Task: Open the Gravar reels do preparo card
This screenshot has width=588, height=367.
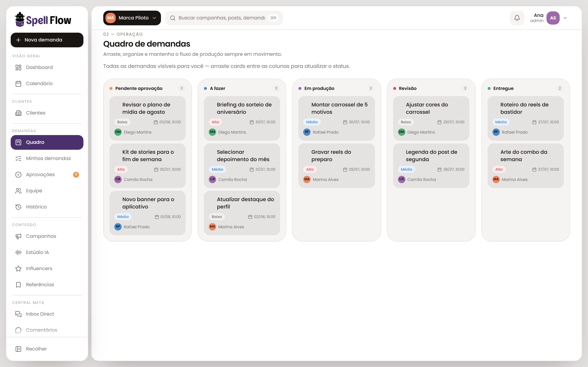Action: pos(336,166)
